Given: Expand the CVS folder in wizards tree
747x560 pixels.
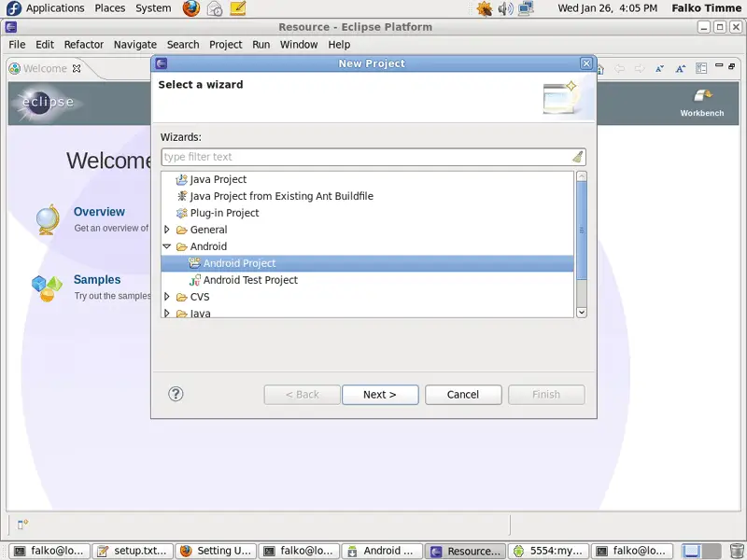Looking at the screenshot, I should tap(167, 297).
